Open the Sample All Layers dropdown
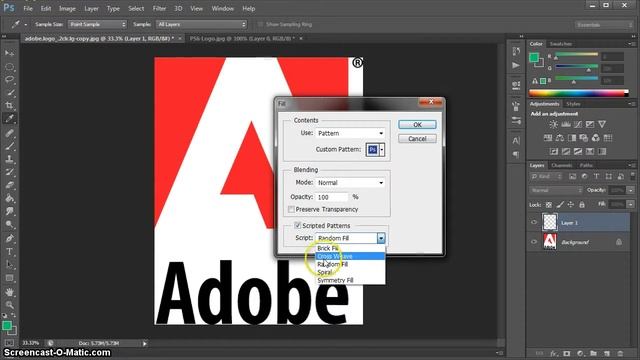This screenshot has height=360, width=640. tap(202, 24)
